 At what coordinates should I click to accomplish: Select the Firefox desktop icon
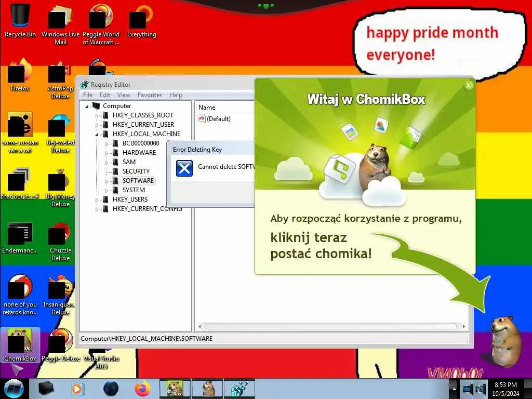[x=20, y=75]
